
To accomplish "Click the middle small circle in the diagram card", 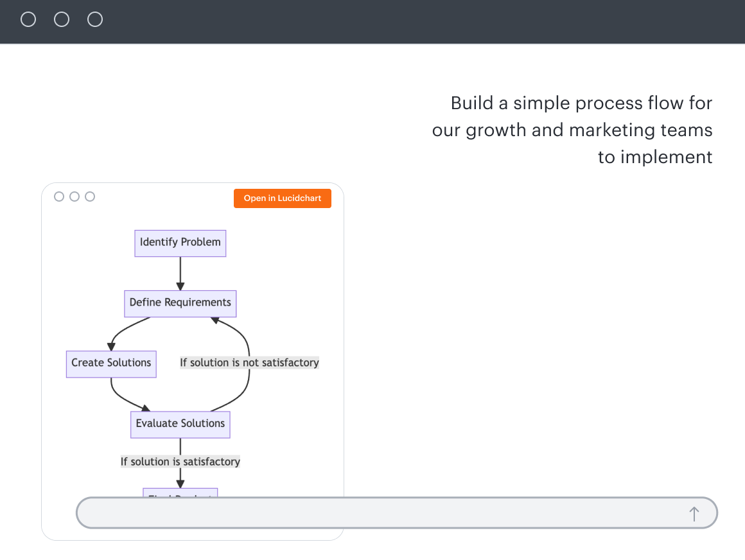I will 74,197.
